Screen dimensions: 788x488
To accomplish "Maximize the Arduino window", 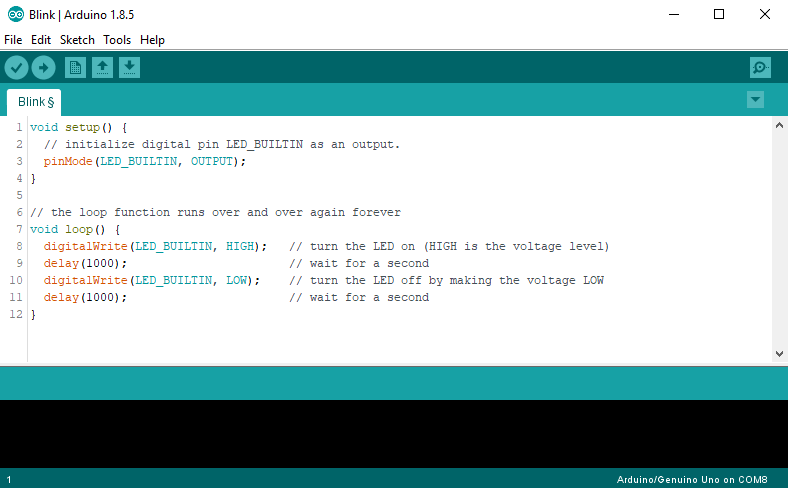I will [719, 15].
